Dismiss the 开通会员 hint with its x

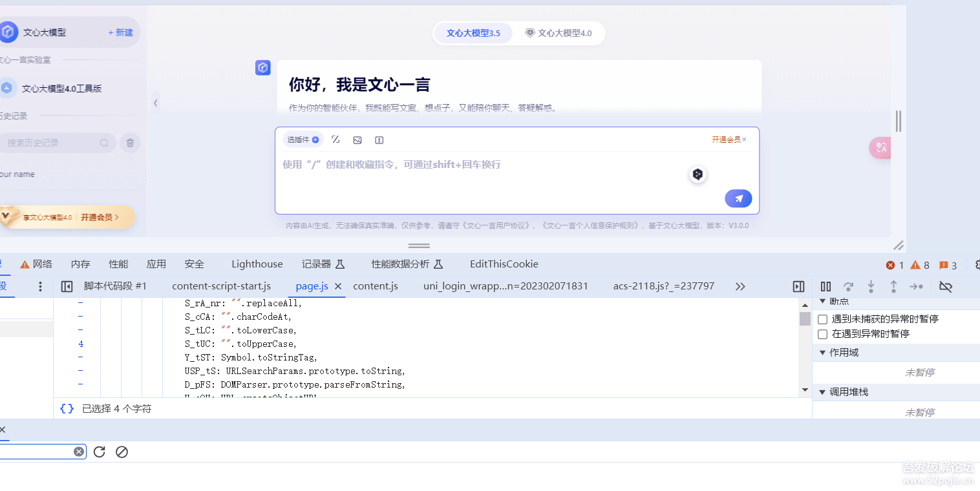pyautogui.click(x=744, y=140)
